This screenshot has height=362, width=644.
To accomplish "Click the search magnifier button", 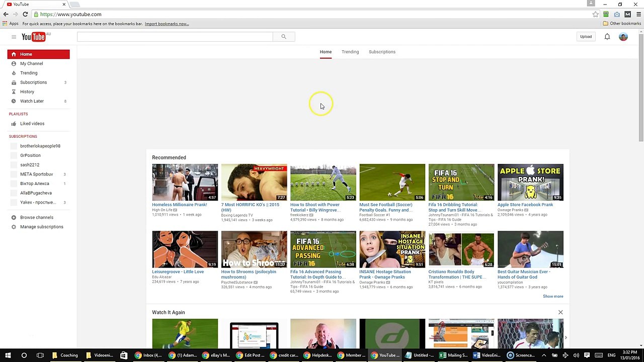I will pyautogui.click(x=284, y=37).
